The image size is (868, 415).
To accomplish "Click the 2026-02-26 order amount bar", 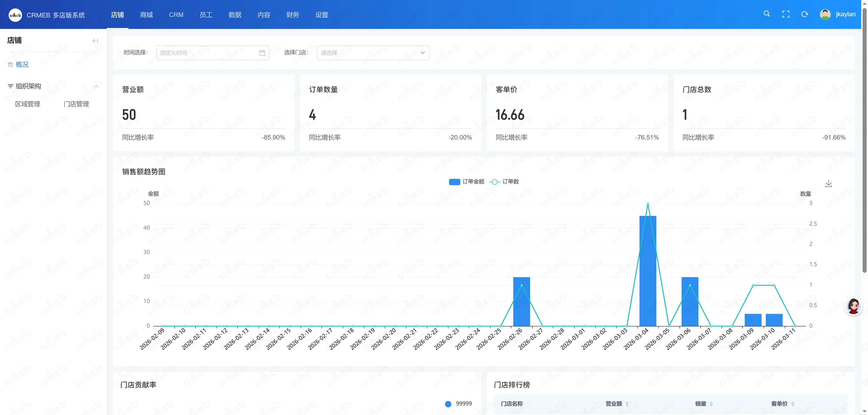I will click(x=522, y=302).
